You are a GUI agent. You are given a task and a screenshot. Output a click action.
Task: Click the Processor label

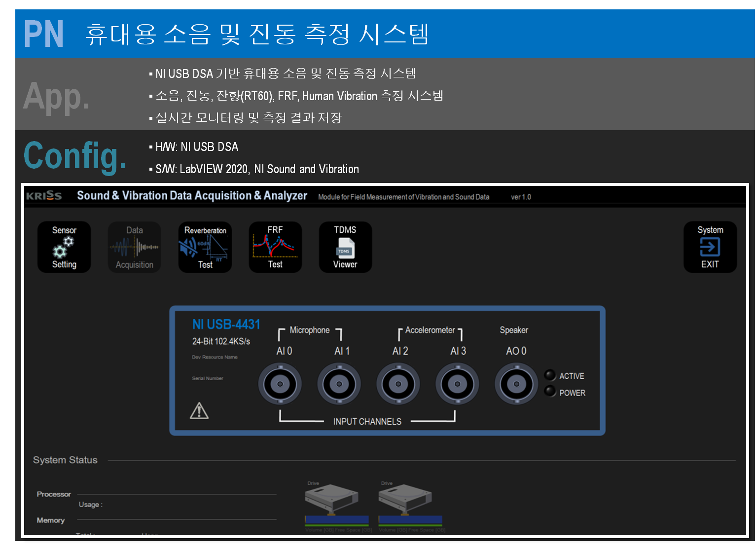coord(54,494)
